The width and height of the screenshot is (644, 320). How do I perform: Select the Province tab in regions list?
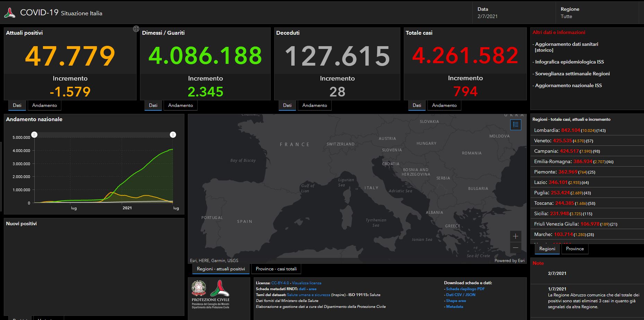(x=575, y=249)
